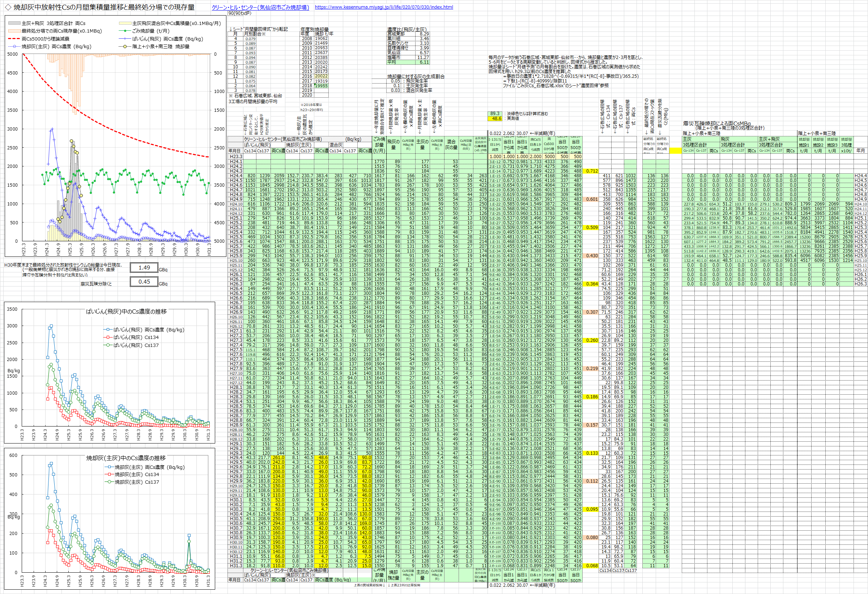
Task: Select the 飛灰の量 column header
Action: [x=393, y=144]
